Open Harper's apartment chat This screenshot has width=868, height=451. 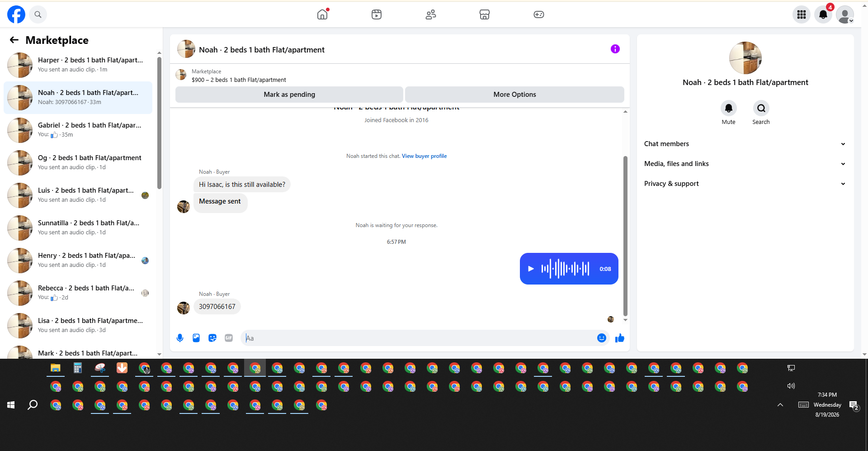tap(78, 65)
